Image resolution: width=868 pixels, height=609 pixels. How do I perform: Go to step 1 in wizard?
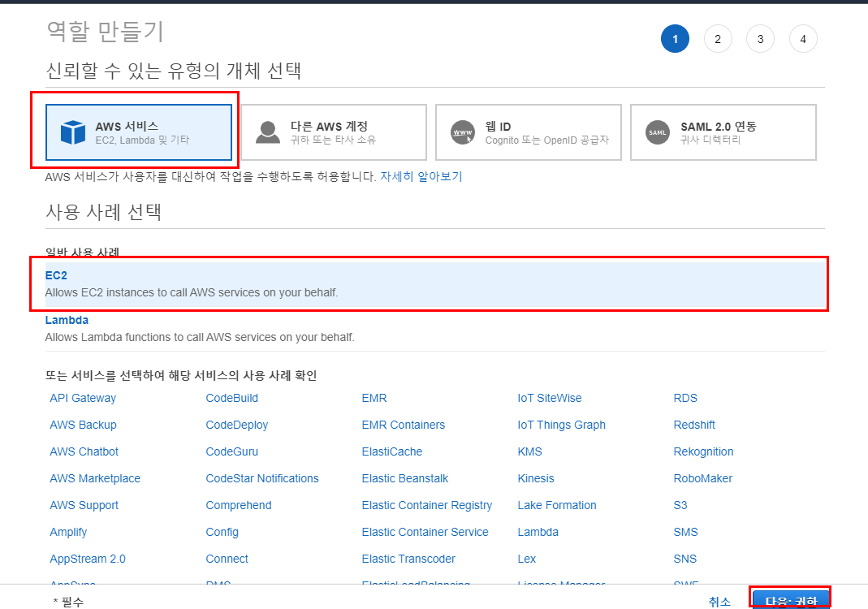click(675, 39)
